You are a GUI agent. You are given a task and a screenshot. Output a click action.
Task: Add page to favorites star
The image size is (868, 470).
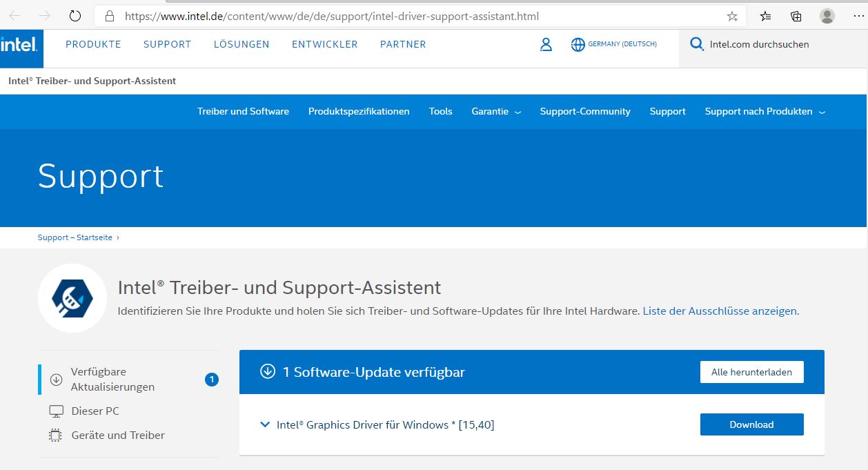click(x=732, y=16)
